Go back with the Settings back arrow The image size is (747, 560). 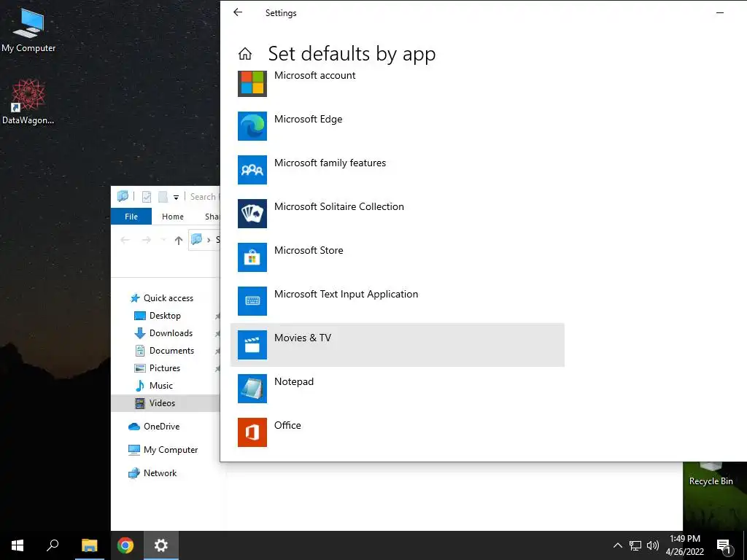point(238,12)
